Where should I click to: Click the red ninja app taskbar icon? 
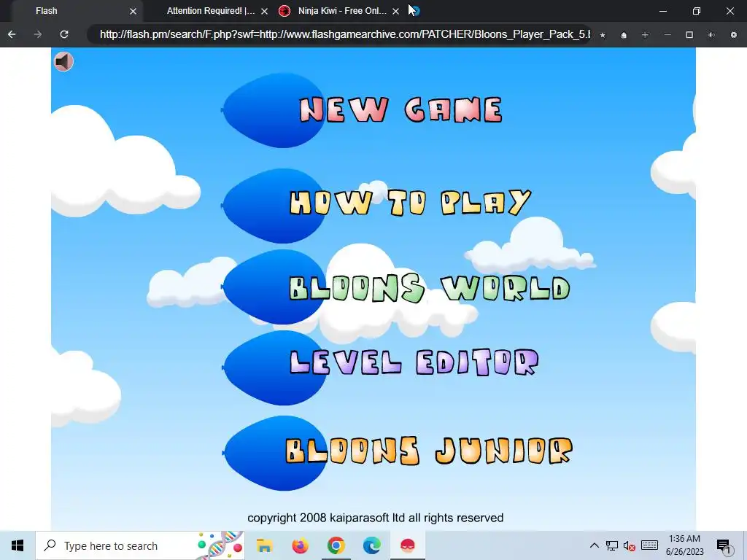pyautogui.click(x=407, y=545)
